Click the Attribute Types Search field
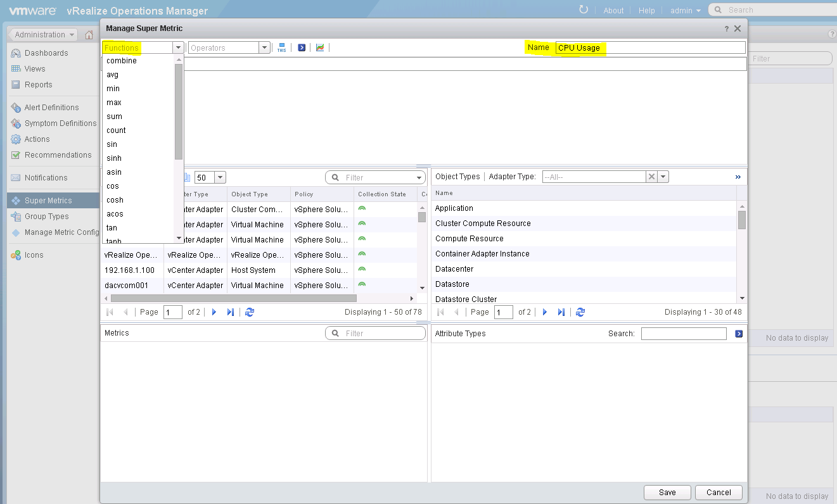The width and height of the screenshot is (837, 504). click(x=684, y=334)
